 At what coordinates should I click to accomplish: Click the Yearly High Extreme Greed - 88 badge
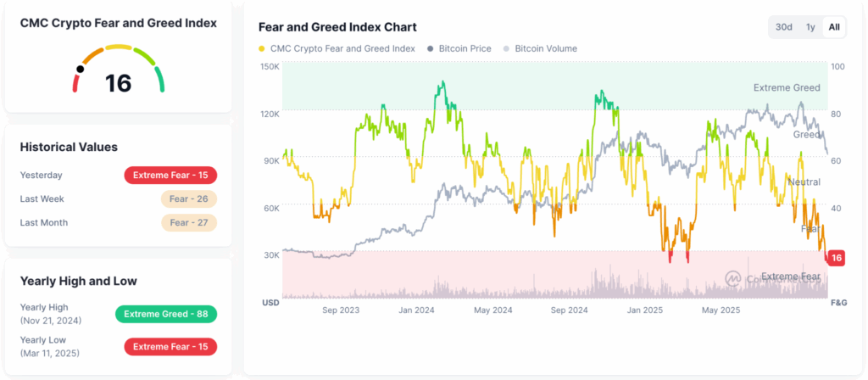166,314
